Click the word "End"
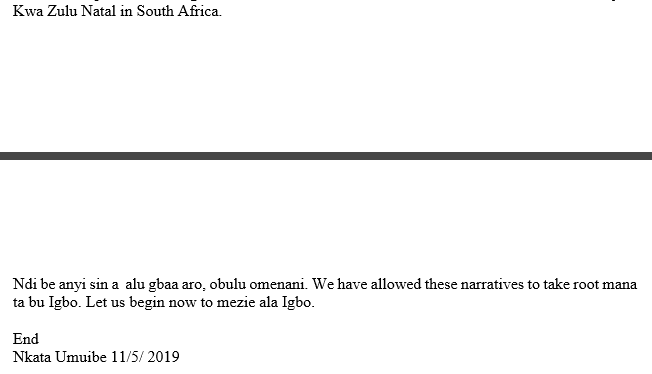The width and height of the screenshot is (652, 374). coord(26,339)
